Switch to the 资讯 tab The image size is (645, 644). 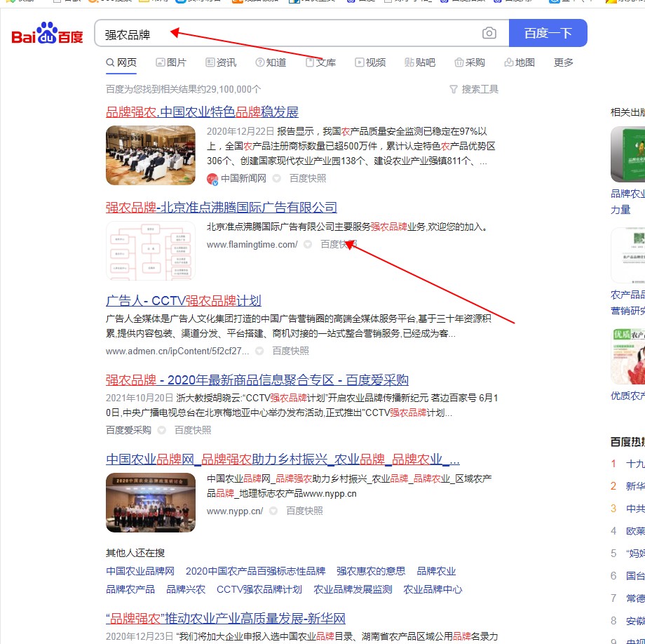222,62
